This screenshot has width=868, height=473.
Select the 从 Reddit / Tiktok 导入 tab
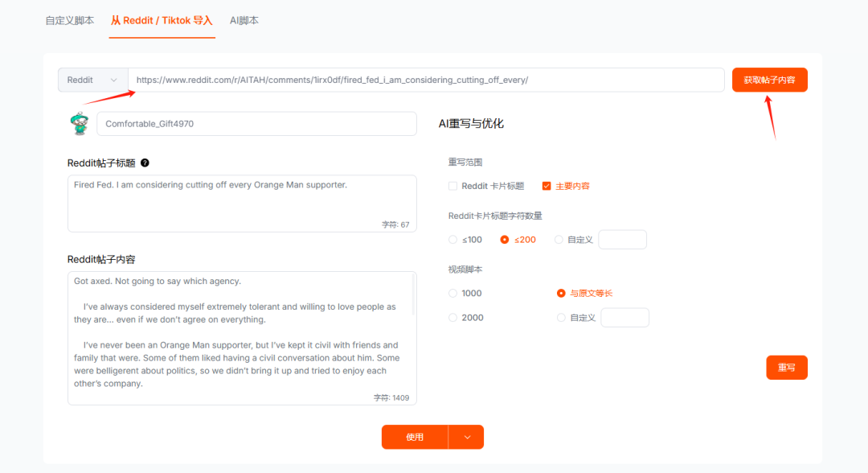coord(162,20)
